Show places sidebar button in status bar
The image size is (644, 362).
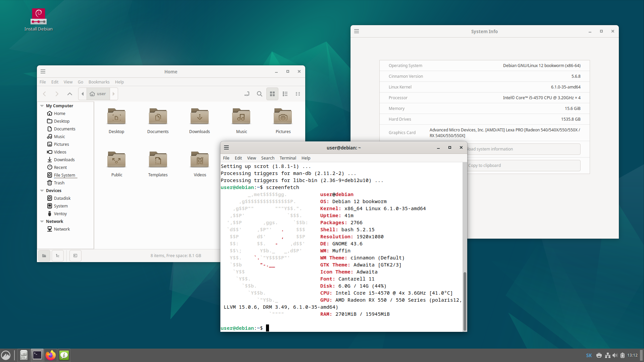(x=44, y=256)
